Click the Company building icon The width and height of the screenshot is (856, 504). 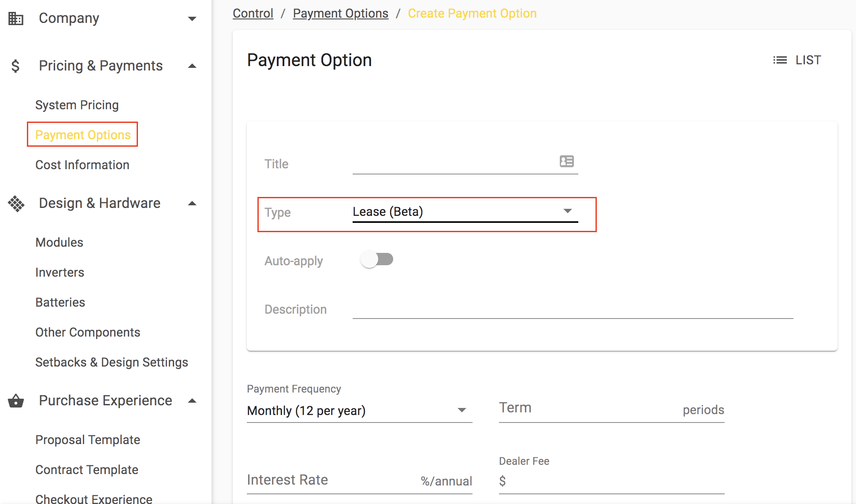pyautogui.click(x=16, y=19)
